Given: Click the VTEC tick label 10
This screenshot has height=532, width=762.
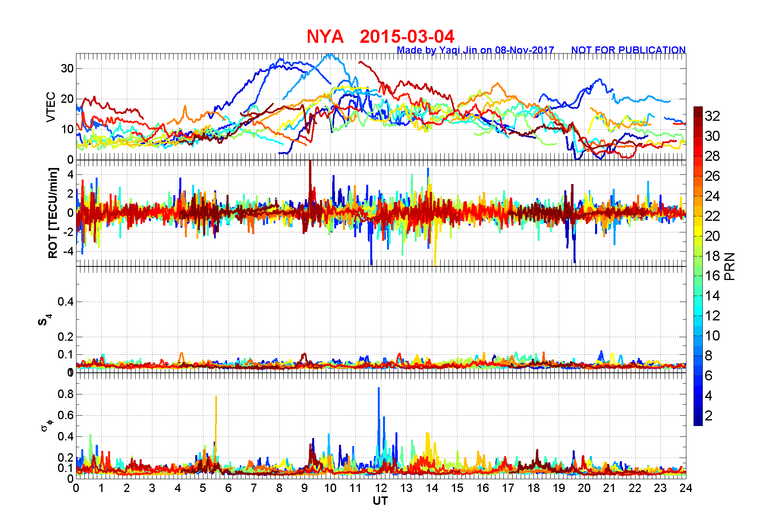Looking at the screenshot, I should pyautogui.click(x=67, y=129).
